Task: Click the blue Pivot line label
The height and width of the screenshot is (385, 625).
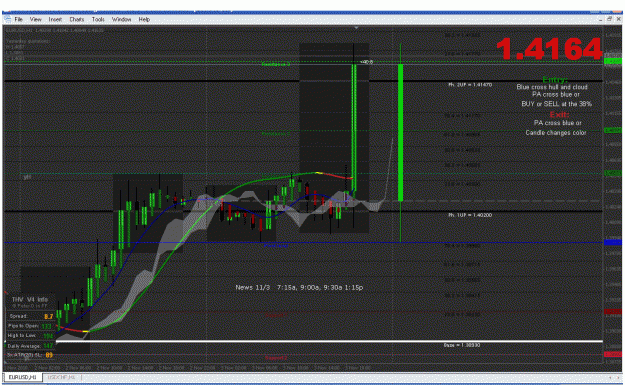Action: 276,246
